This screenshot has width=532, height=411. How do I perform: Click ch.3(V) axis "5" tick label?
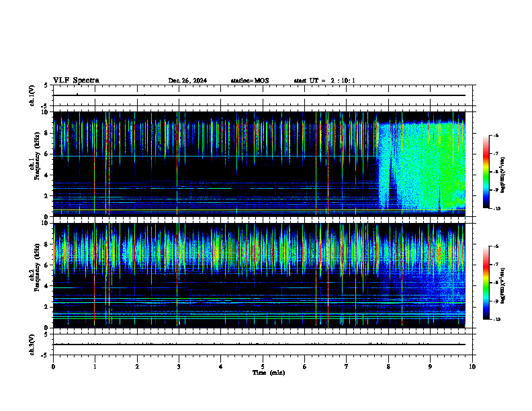(x=47, y=334)
